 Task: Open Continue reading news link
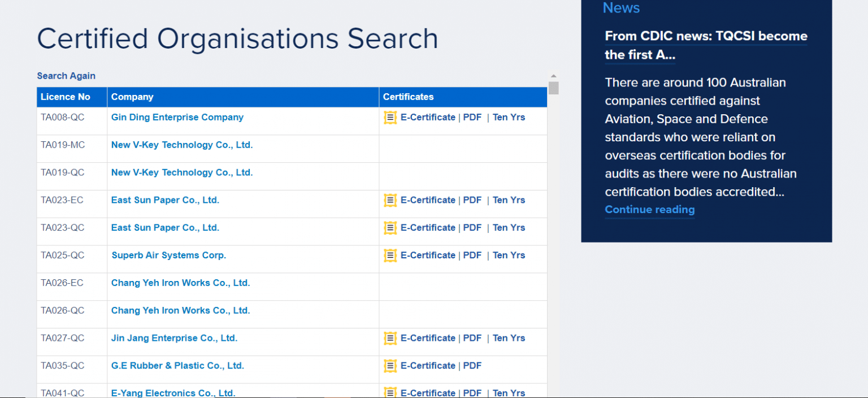point(649,210)
